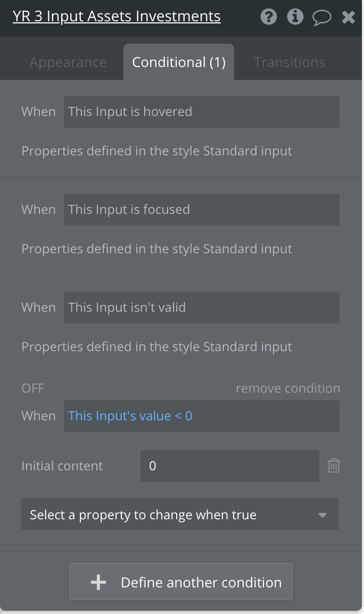Screen dimensions: 364x614
Task: Switch to the Appearance tab
Action: [x=68, y=62]
